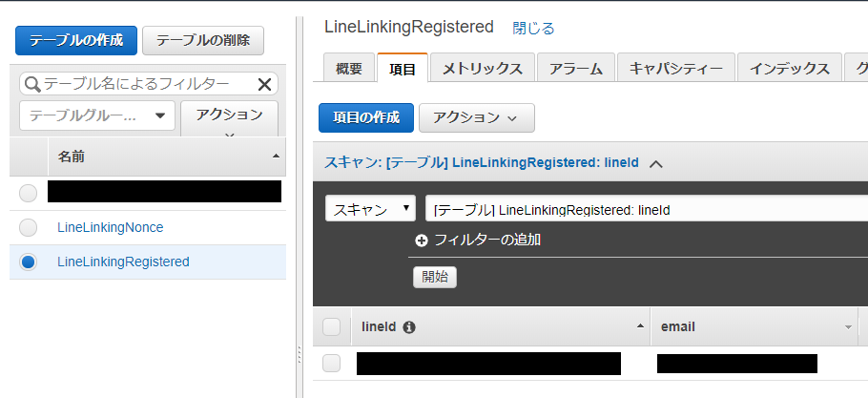
Task: Click the 名前 column header text
Action: [71, 157]
